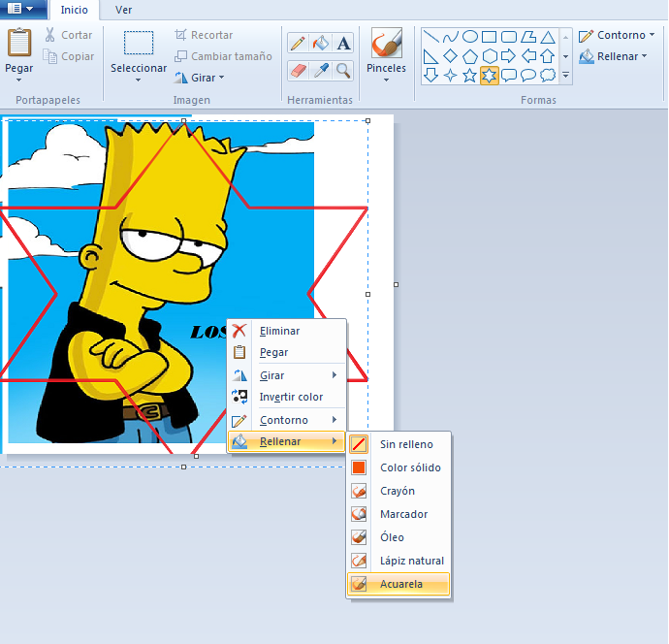Screen dimensions: 669x644
Task: Switch to the Ver tab
Action: click(123, 10)
